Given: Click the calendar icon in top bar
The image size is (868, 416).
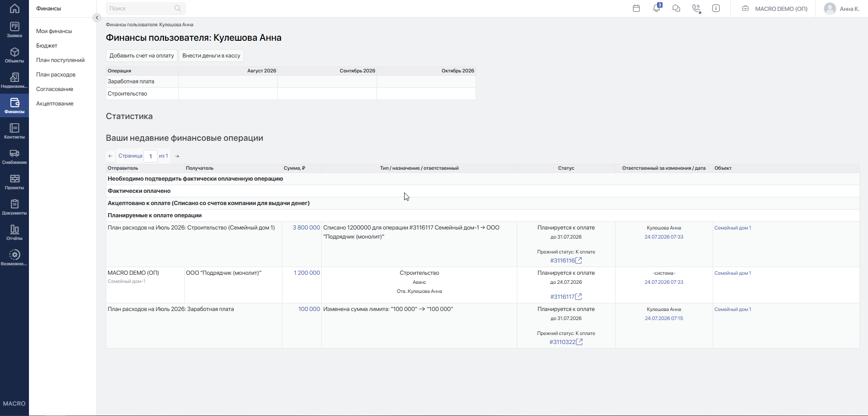Looking at the screenshot, I should pos(636,8).
